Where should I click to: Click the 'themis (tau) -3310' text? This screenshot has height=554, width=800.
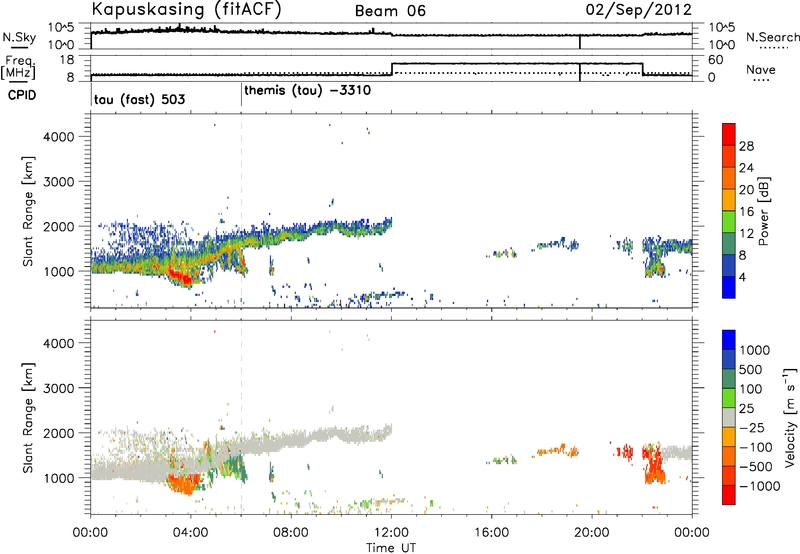pyautogui.click(x=308, y=91)
